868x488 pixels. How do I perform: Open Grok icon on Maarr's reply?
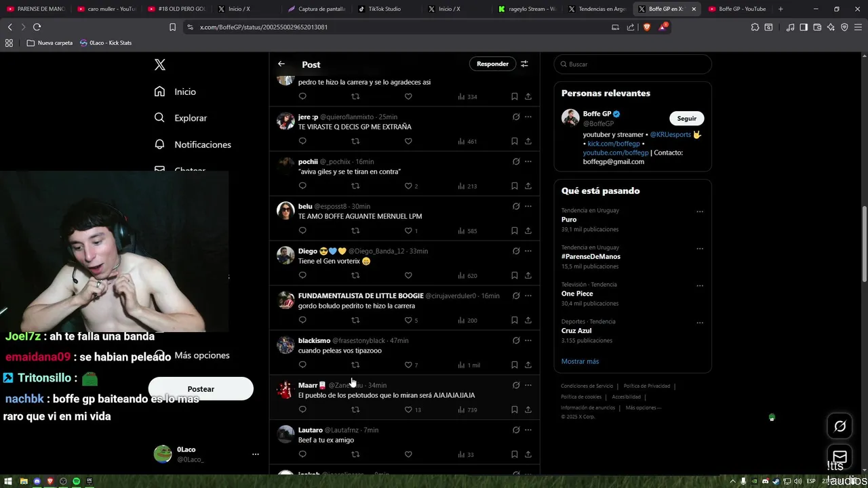coord(516,385)
